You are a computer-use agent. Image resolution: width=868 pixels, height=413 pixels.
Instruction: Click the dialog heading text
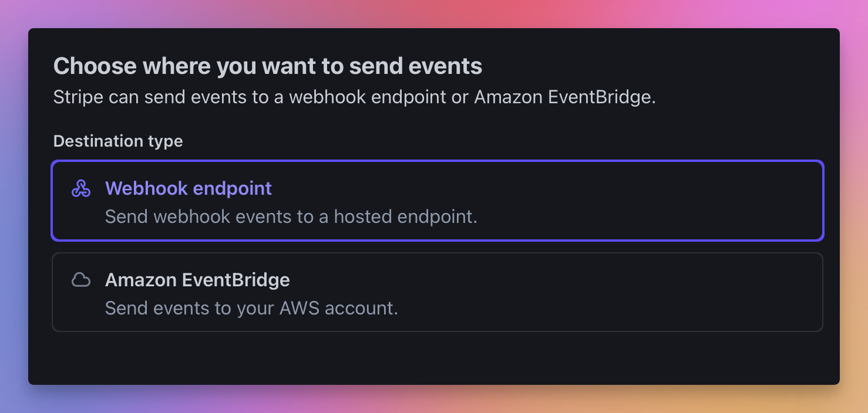pos(267,66)
